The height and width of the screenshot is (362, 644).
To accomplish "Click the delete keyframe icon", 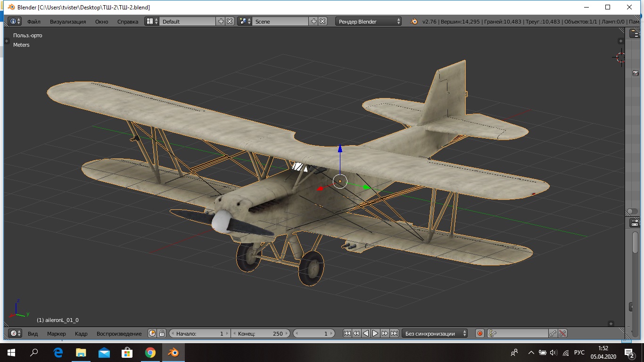I will [x=562, y=333].
